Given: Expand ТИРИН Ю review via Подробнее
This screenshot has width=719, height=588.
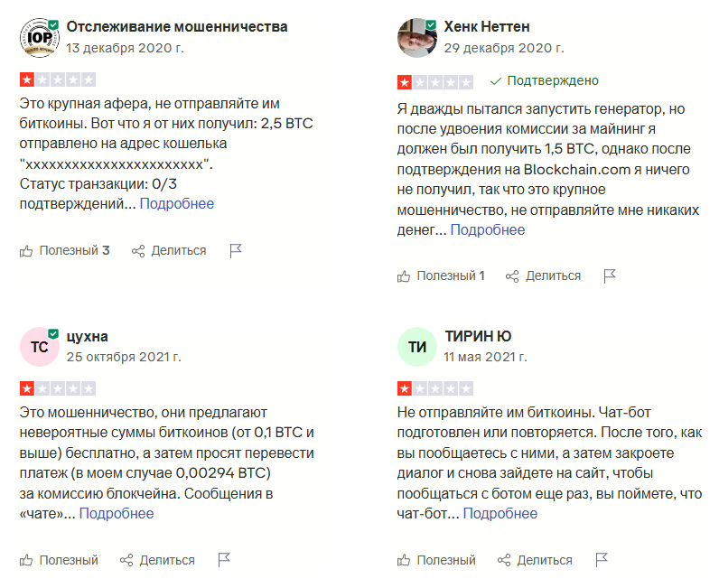Looking at the screenshot, I should (x=500, y=513).
